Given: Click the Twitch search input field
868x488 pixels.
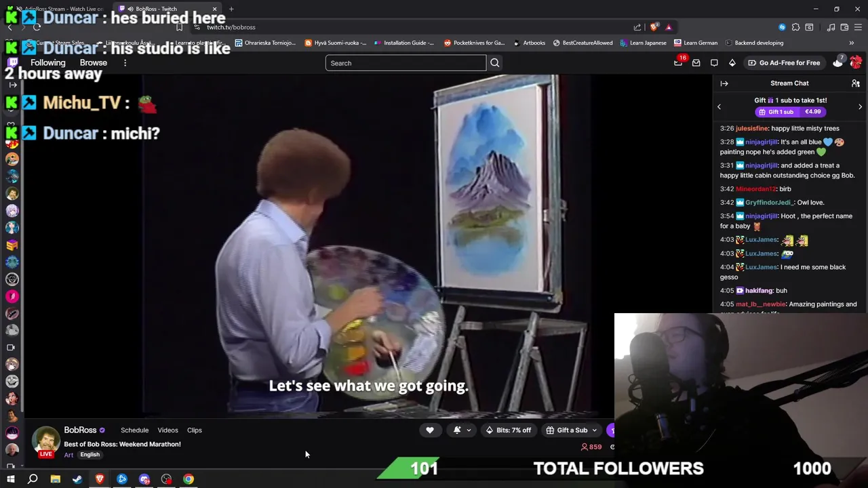Looking at the screenshot, I should (x=406, y=63).
